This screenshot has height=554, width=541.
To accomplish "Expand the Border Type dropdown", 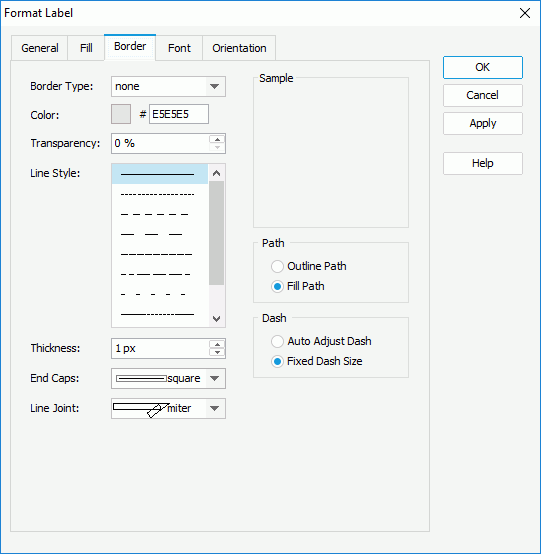I will [x=214, y=87].
